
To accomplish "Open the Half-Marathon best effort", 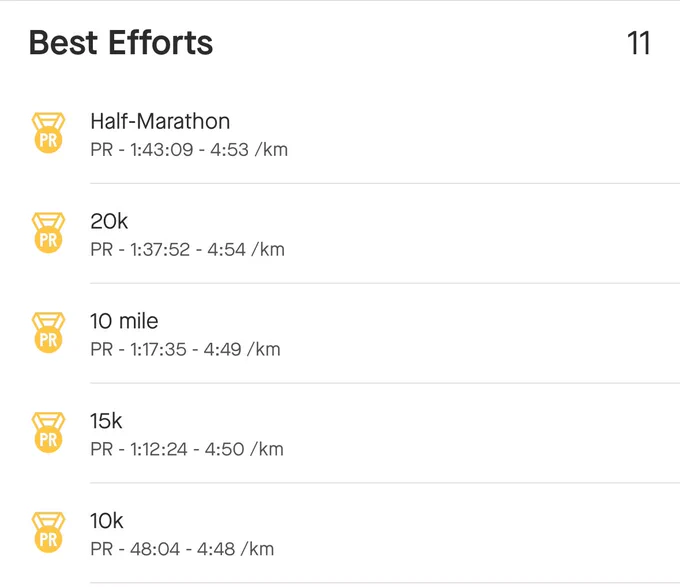I will click(x=340, y=134).
